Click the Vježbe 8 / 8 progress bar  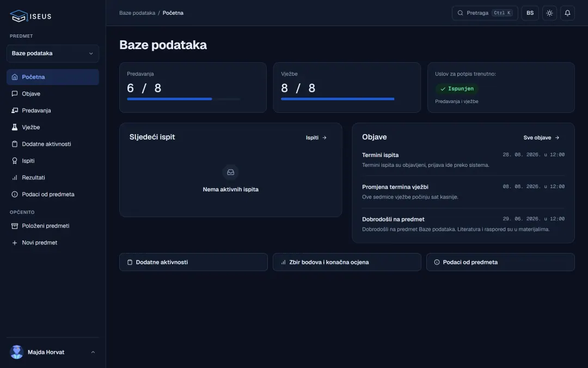coord(338,99)
